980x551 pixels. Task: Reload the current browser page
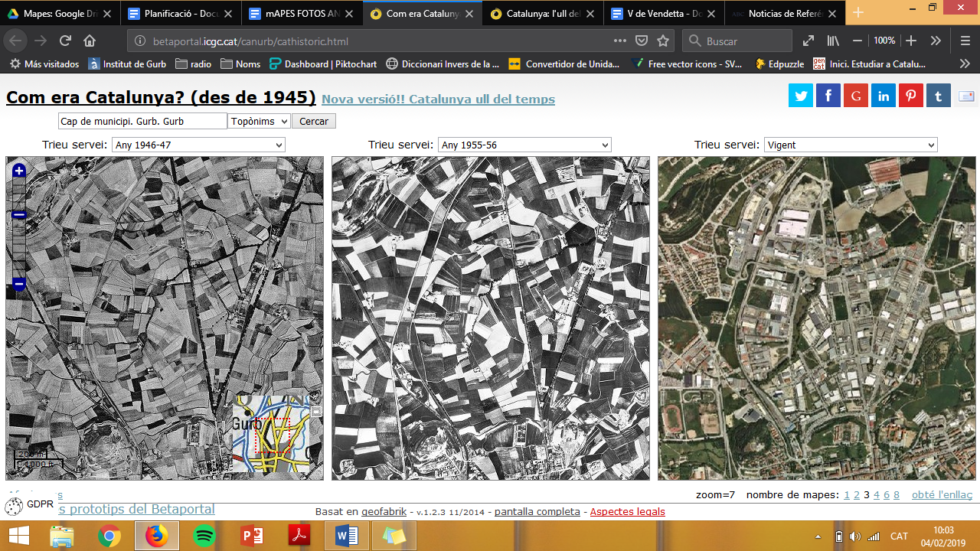coord(65,41)
